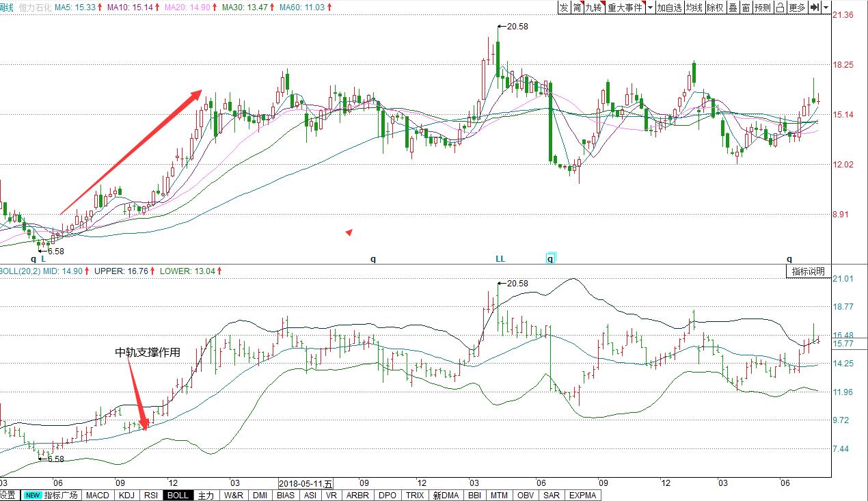Viewport: 868px width, 501px height.
Task: Click the 2018-05-11 date label on timeline
Action: 306,483
